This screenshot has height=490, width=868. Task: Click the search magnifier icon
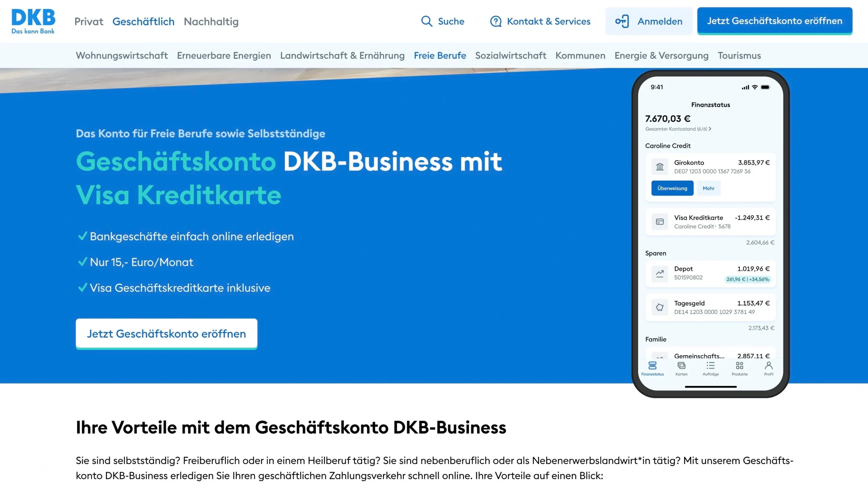point(427,21)
